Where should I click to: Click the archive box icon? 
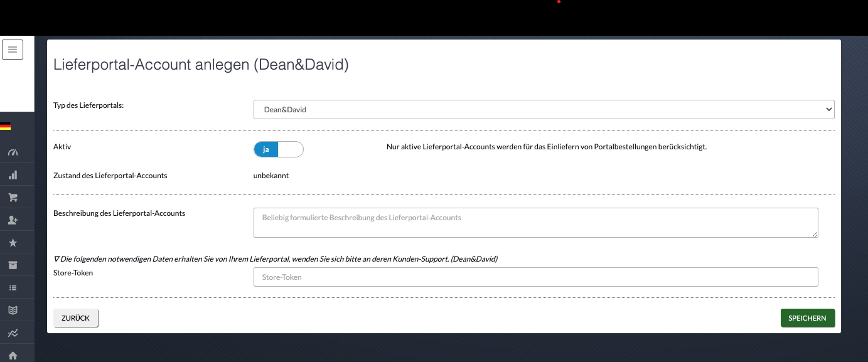click(x=13, y=265)
